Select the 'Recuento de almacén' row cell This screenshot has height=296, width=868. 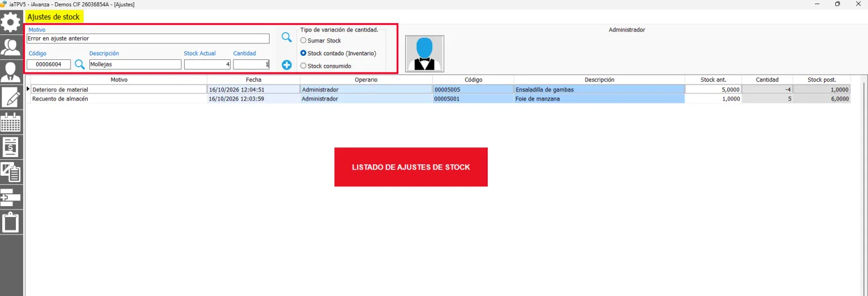(x=119, y=99)
